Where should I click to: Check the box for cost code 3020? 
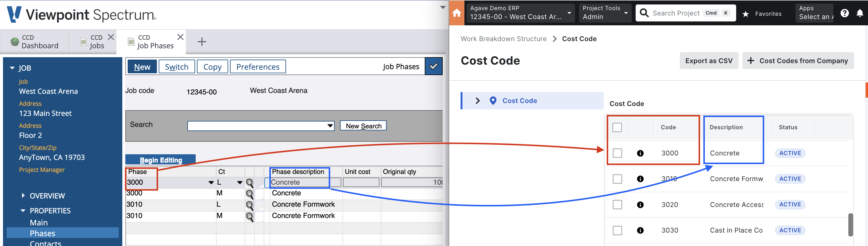(617, 205)
